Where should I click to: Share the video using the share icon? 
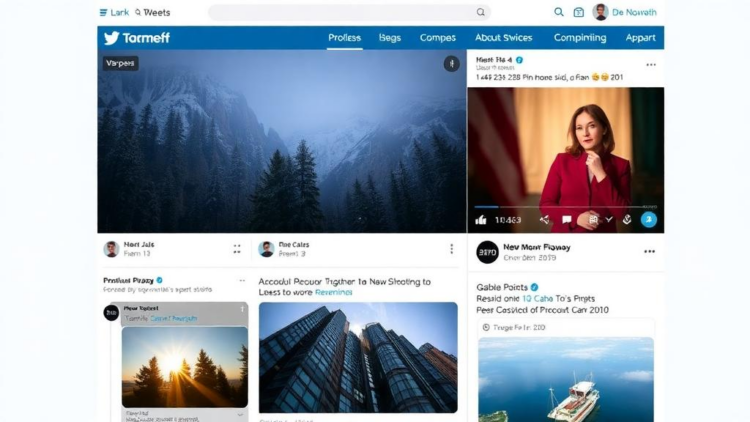tap(544, 220)
